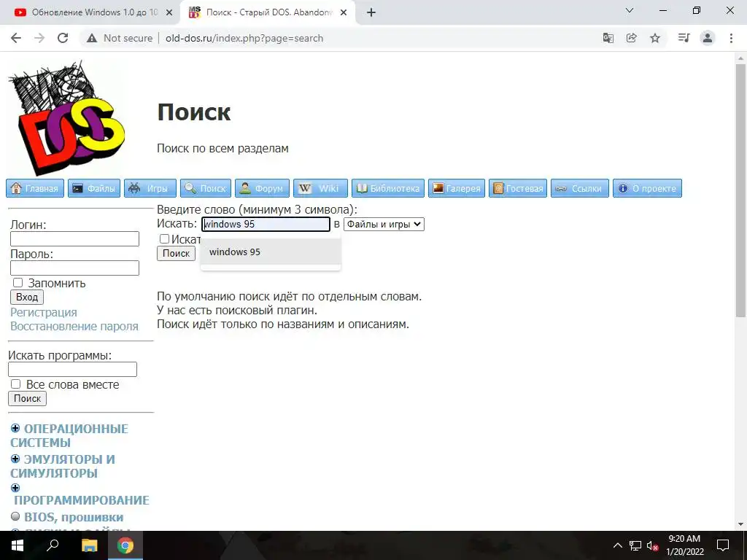Image resolution: width=747 pixels, height=560 pixels.
Task: Open Галерея navigation button
Action: pyautogui.click(x=457, y=188)
